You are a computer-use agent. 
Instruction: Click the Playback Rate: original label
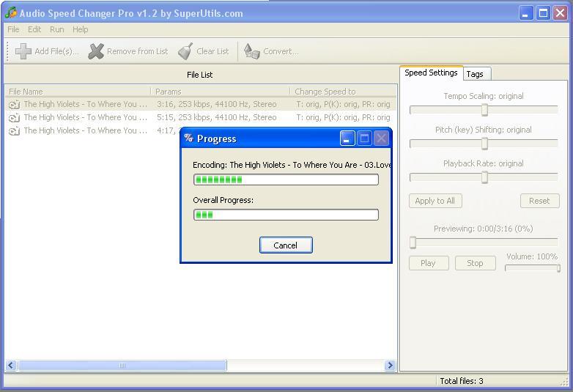[x=484, y=163]
